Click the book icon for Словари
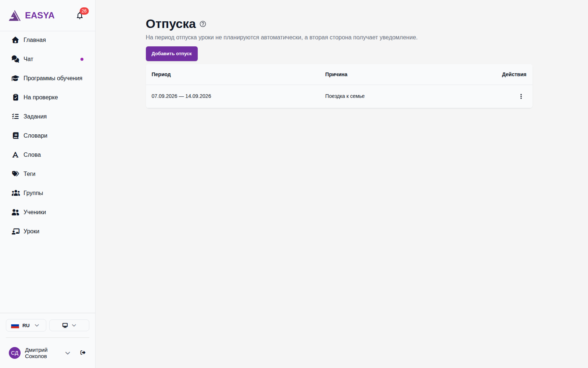 click(x=15, y=136)
